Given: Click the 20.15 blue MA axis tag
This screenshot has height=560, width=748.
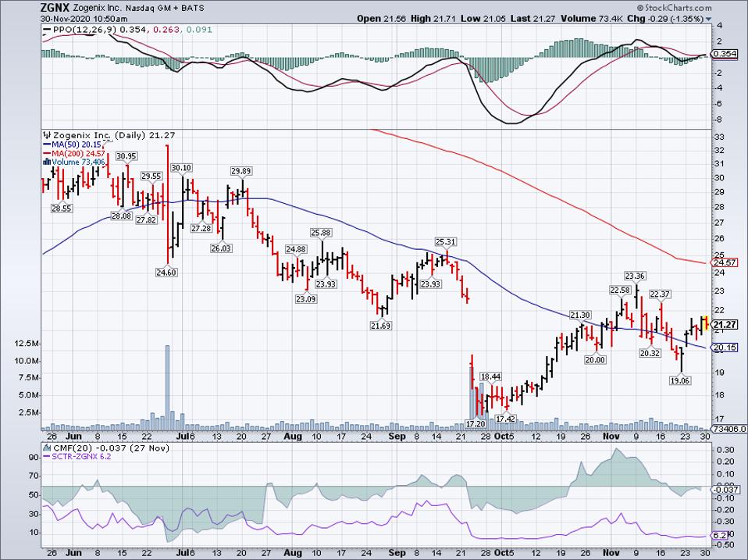Looking at the screenshot, I should [724, 348].
